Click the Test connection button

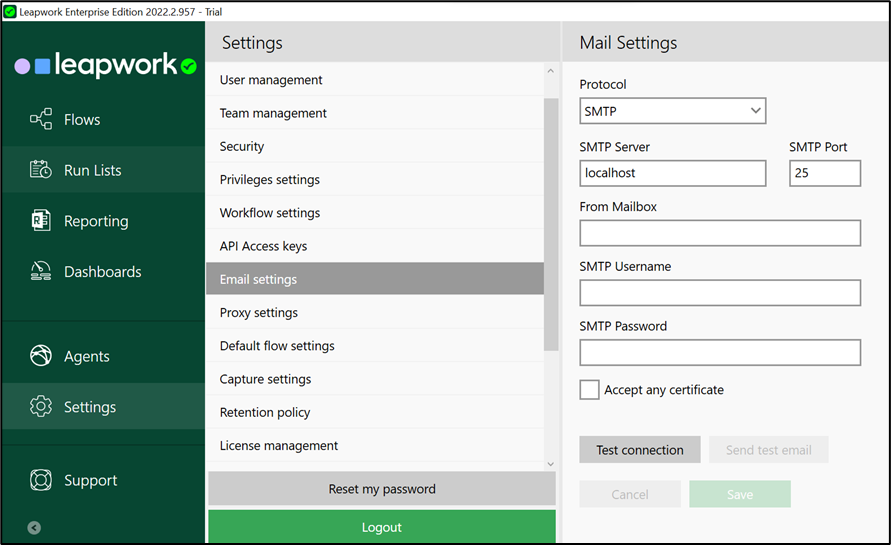pyautogui.click(x=640, y=450)
